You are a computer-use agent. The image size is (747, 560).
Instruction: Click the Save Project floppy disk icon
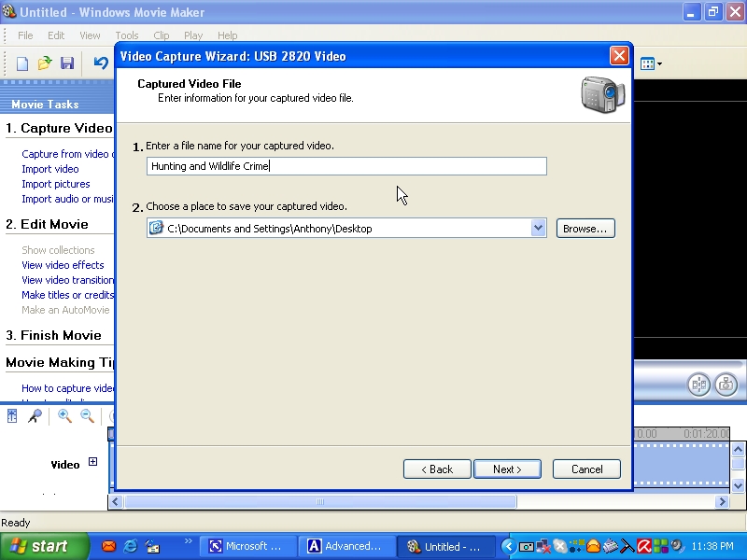pyautogui.click(x=67, y=63)
